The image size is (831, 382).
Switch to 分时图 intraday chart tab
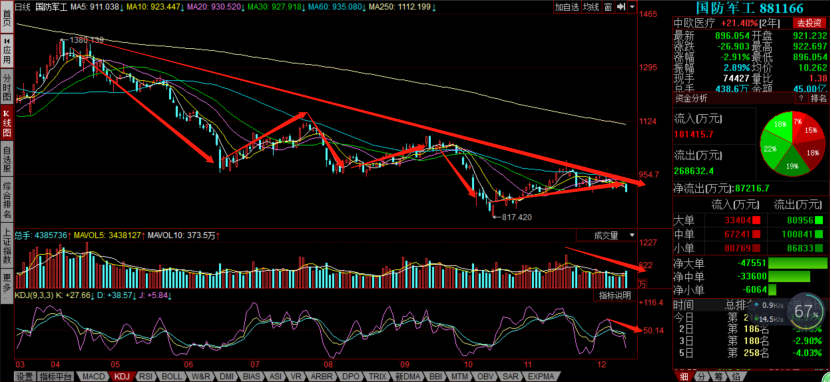click(7, 86)
